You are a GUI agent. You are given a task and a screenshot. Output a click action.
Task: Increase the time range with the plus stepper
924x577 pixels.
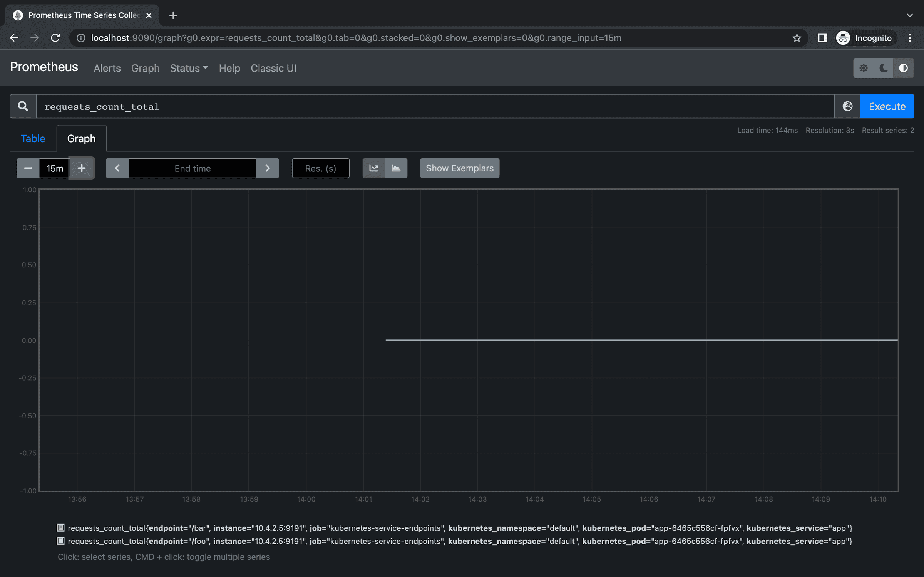[82, 168]
